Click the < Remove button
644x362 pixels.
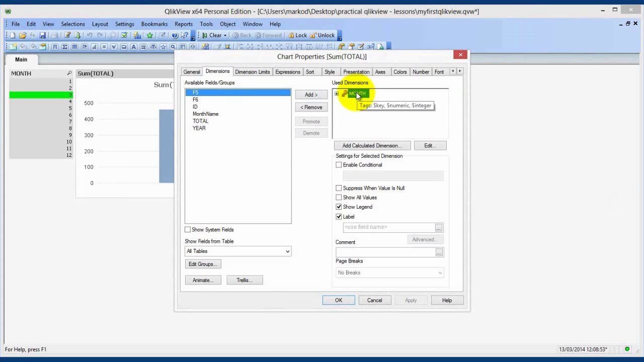click(x=311, y=107)
